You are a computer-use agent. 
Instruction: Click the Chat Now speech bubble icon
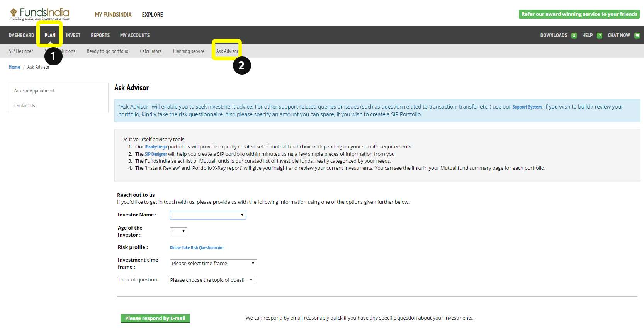(637, 36)
